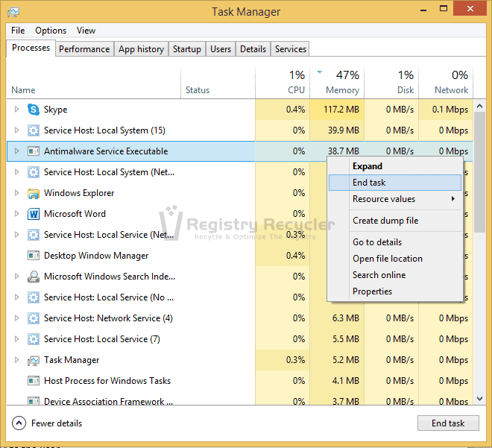Click the process list scrollbar thumb
The height and width of the screenshot is (448, 492).
click(x=479, y=172)
